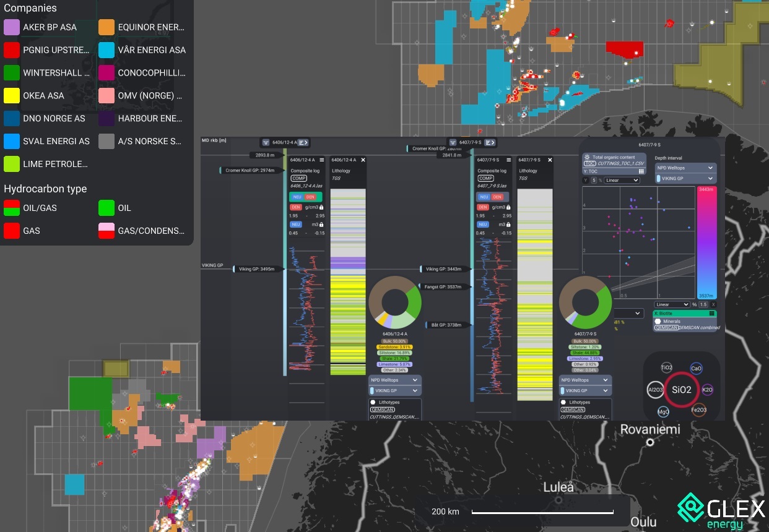Select the Al2O3 oxide bubble
This screenshot has width=769, height=532.
655,390
